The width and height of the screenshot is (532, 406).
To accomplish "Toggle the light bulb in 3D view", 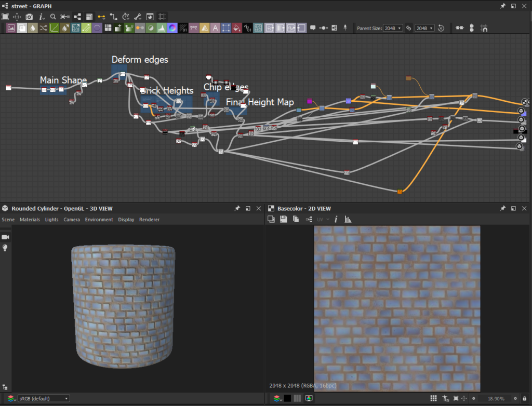I will tap(6, 248).
